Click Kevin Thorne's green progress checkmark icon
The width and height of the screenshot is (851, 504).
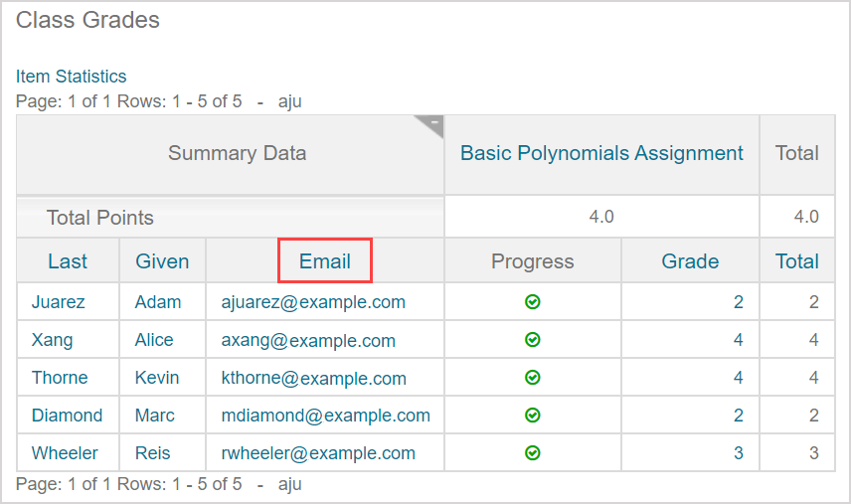pos(532,378)
